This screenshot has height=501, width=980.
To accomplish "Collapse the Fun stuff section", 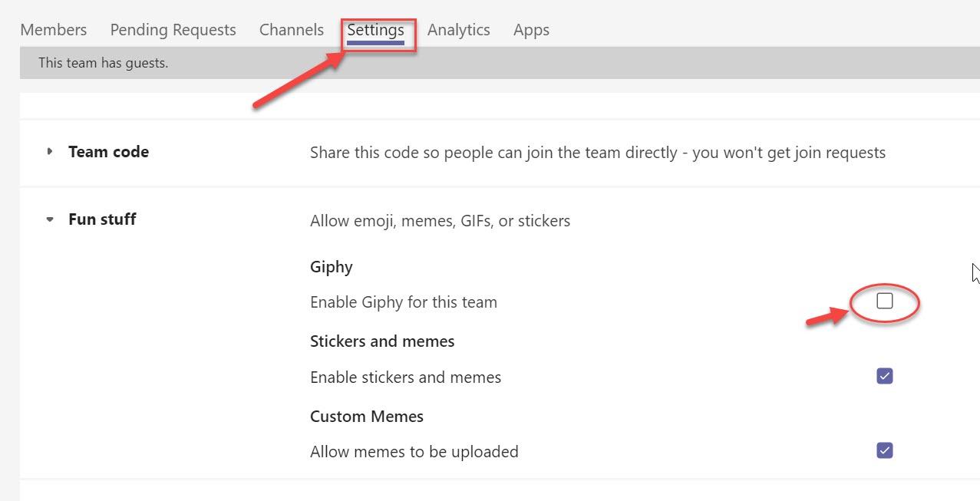I will tap(49, 219).
